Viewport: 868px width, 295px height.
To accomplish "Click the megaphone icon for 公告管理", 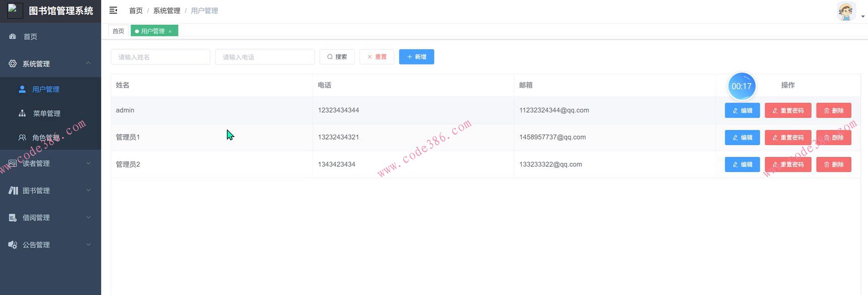I will pos(13,245).
